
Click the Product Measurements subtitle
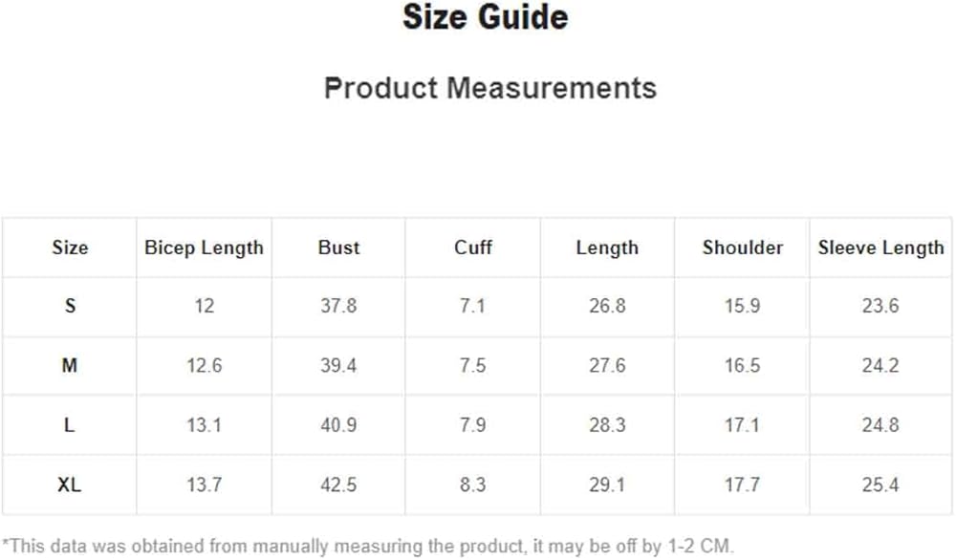point(489,88)
